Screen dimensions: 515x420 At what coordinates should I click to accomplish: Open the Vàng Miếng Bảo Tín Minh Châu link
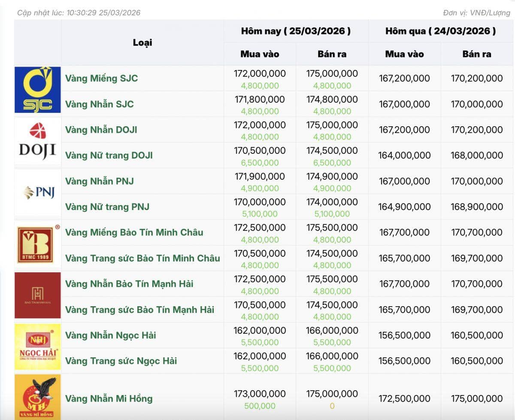click(x=134, y=233)
